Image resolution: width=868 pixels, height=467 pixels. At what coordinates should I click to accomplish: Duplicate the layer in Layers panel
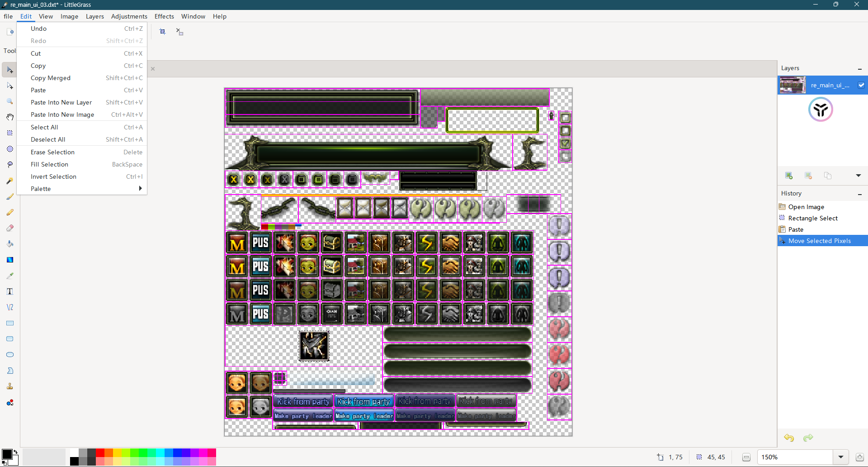point(828,176)
